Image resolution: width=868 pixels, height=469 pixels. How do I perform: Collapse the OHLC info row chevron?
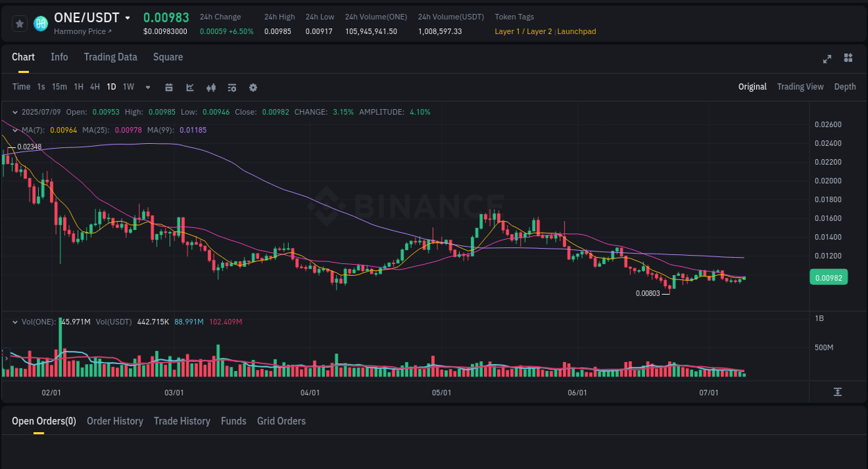point(14,111)
